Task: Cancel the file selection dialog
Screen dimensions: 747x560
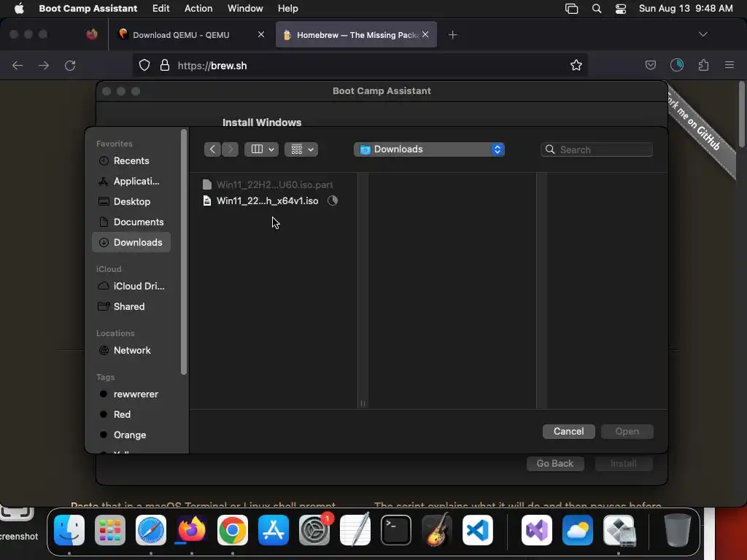Action: (568, 432)
